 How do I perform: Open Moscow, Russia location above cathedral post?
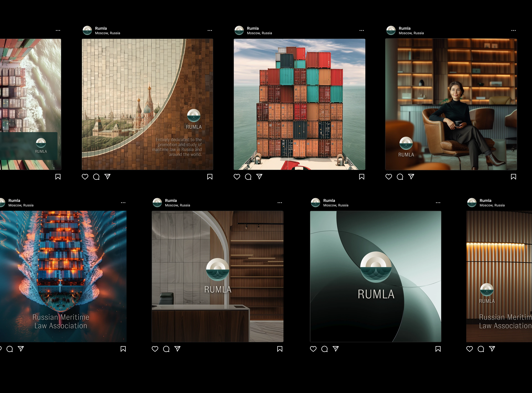coord(108,33)
